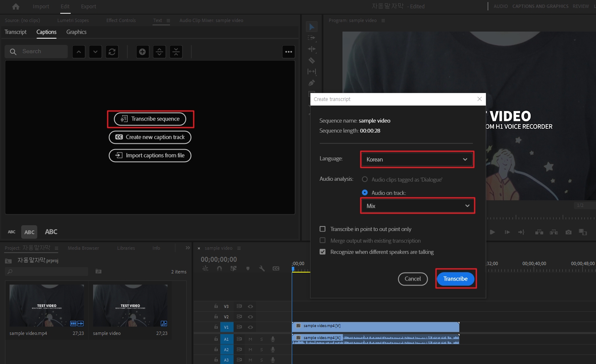This screenshot has height=364, width=596.
Task: Enable voice-over record on A3
Action: [x=273, y=360]
